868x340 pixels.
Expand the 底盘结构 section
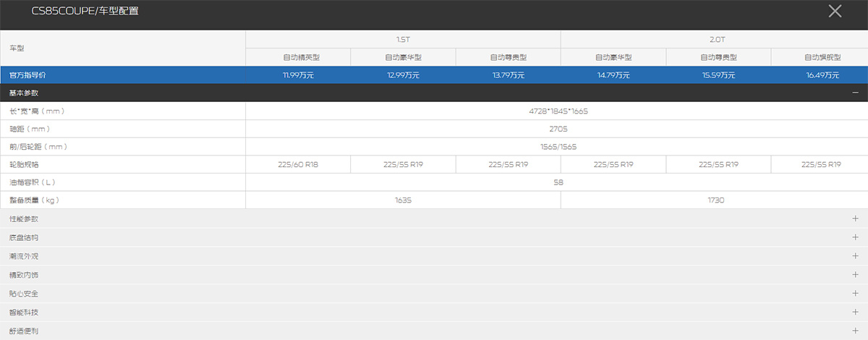click(x=855, y=237)
